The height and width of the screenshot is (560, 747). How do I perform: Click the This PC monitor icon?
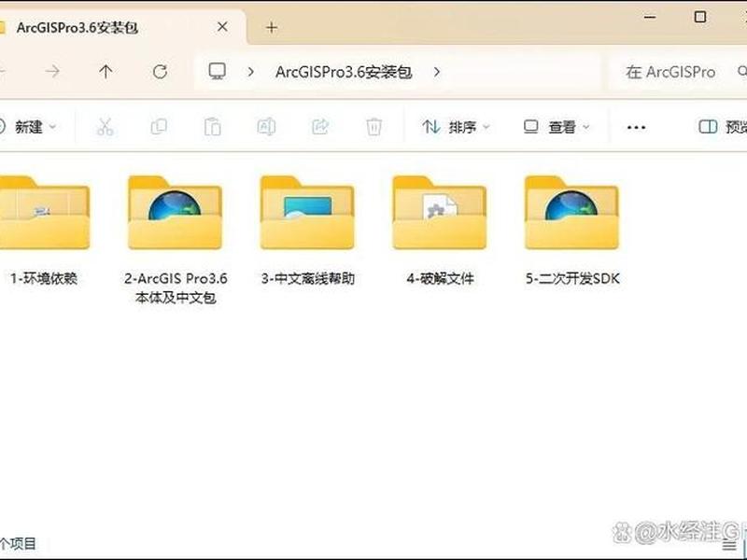click(218, 72)
